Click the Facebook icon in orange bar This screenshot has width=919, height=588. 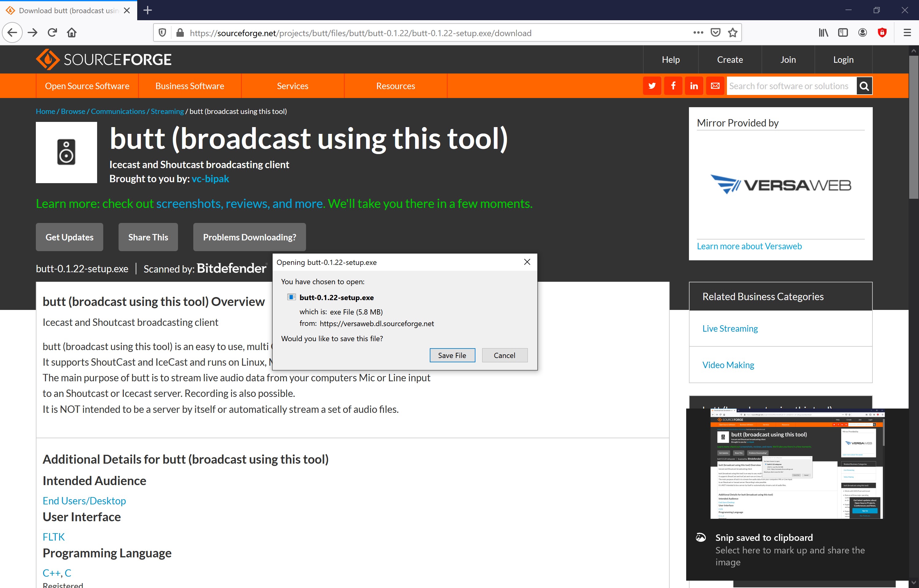click(x=673, y=86)
